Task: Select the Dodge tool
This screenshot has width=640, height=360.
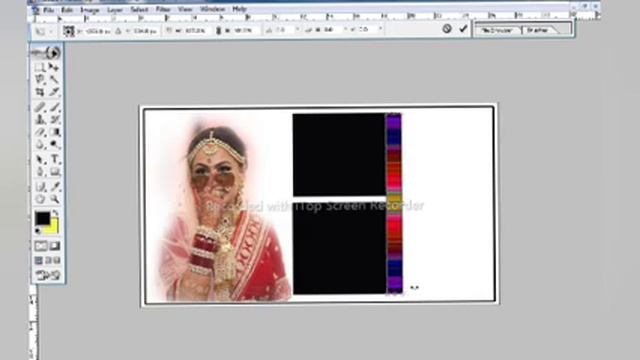Action: tap(55, 144)
